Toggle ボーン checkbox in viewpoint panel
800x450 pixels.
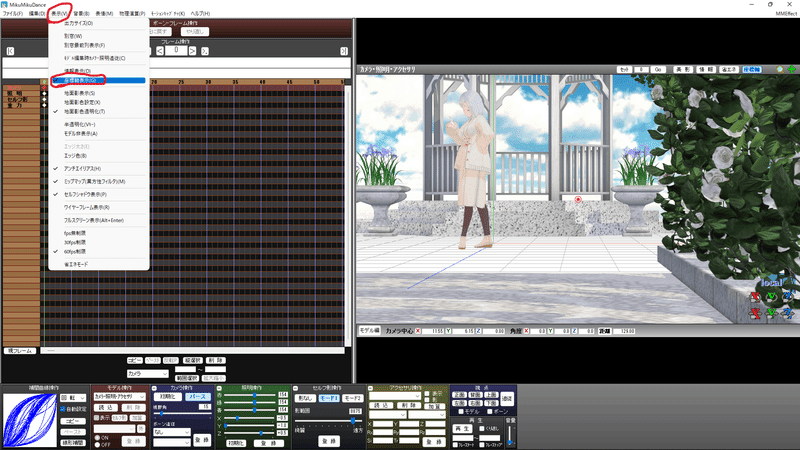tap(489, 411)
